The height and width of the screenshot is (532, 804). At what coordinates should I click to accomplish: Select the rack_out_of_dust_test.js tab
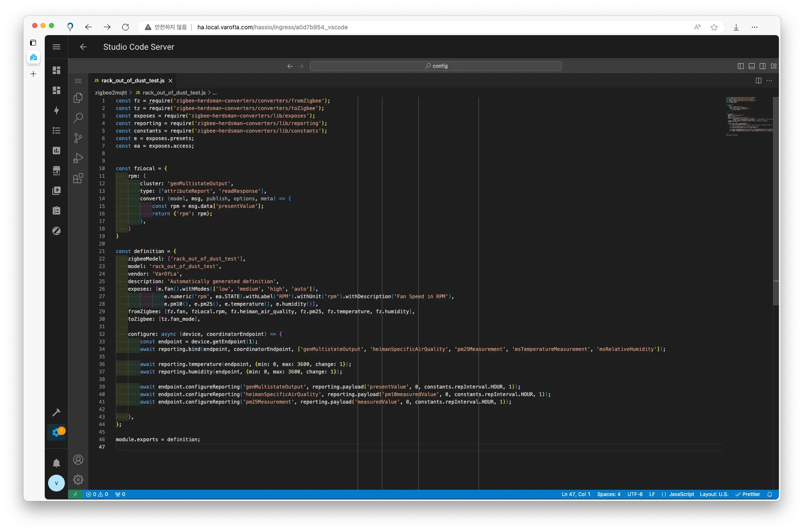133,81
